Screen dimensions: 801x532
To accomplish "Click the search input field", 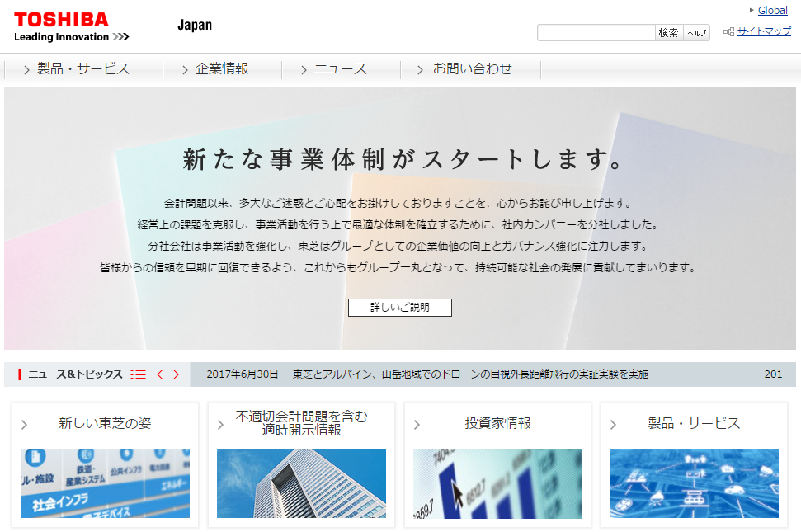I will point(596,33).
